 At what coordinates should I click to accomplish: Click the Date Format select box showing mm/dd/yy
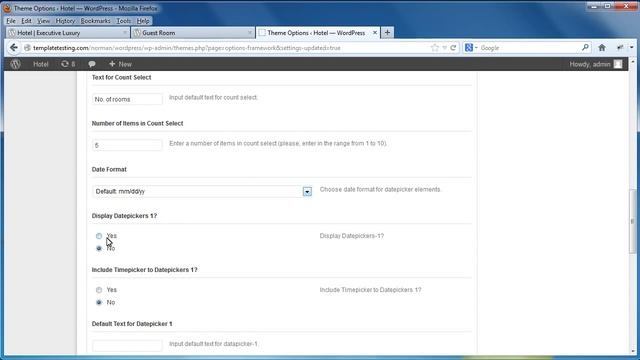click(202, 191)
